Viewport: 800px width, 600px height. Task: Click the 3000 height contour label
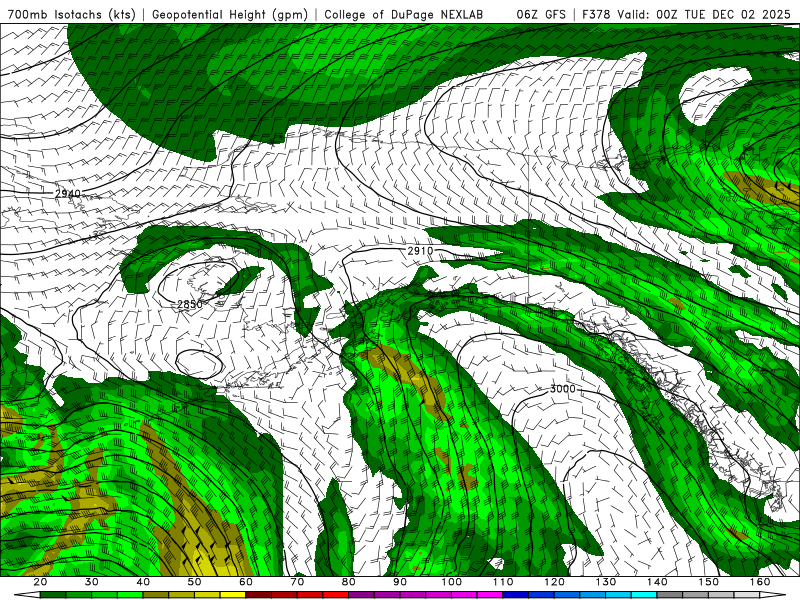point(563,389)
